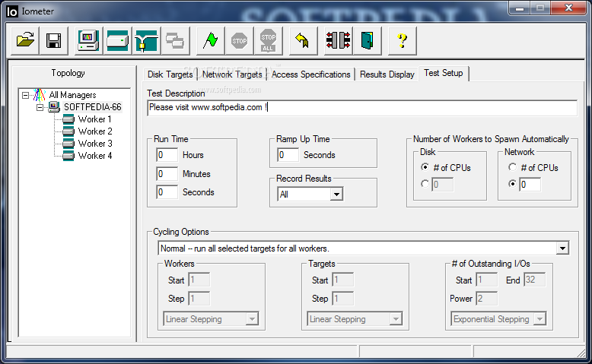Image resolution: width=592 pixels, height=364 pixels.
Task: Select SOFTPEDIA-66 manager in tree
Action: click(x=93, y=107)
